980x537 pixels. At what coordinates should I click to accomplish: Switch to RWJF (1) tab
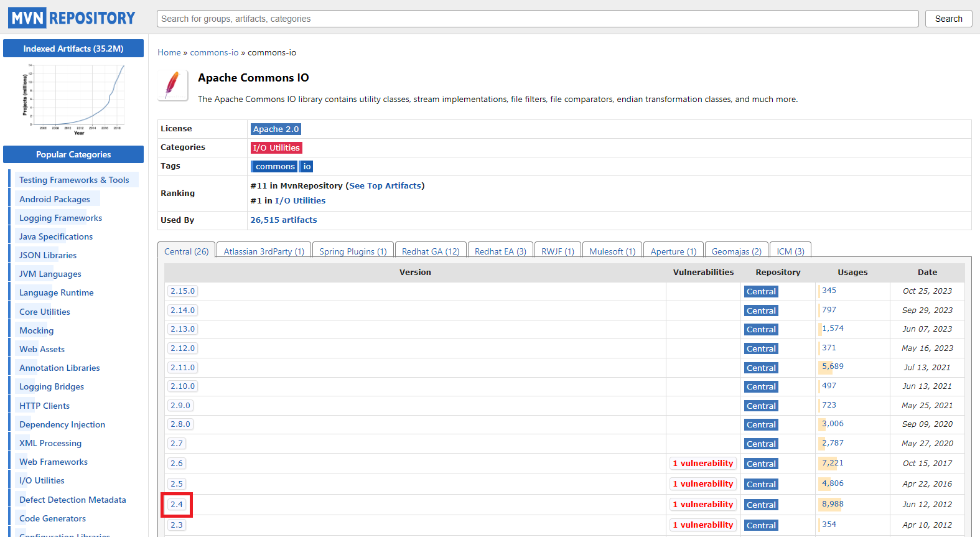(x=558, y=251)
